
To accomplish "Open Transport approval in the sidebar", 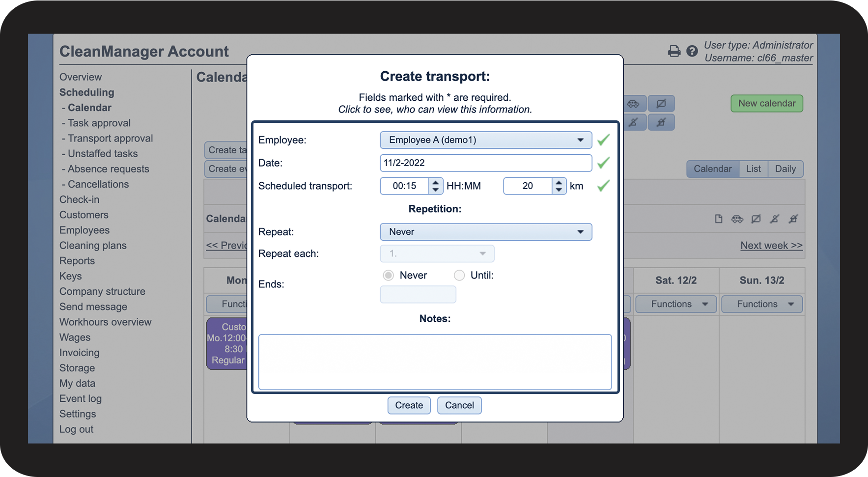I will pyautogui.click(x=111, y=139).
